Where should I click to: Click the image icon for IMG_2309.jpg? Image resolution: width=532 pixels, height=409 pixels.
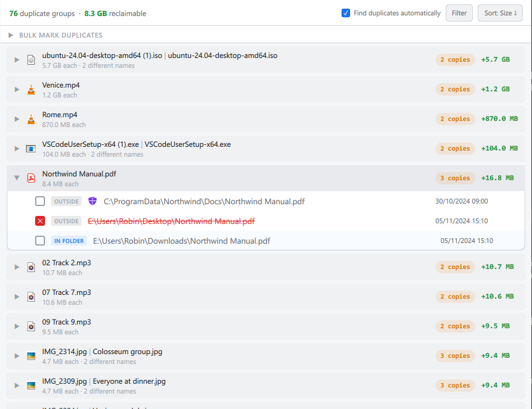tap(31, 386)
